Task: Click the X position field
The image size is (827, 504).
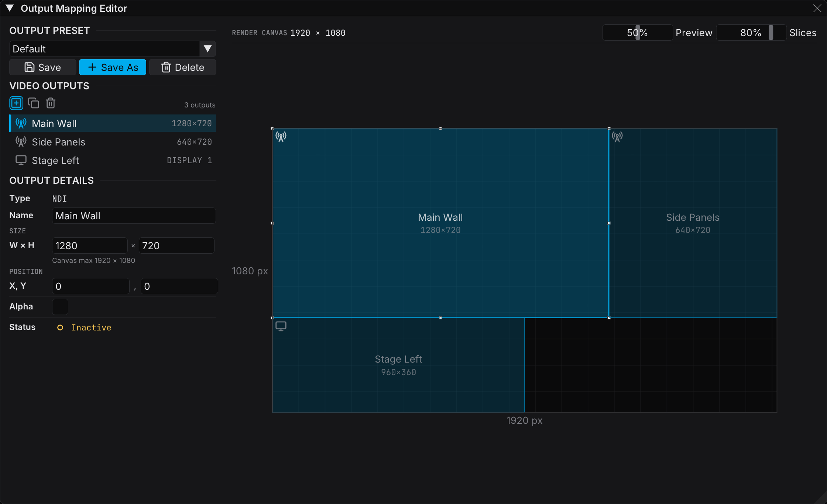Action: point(91,286)
